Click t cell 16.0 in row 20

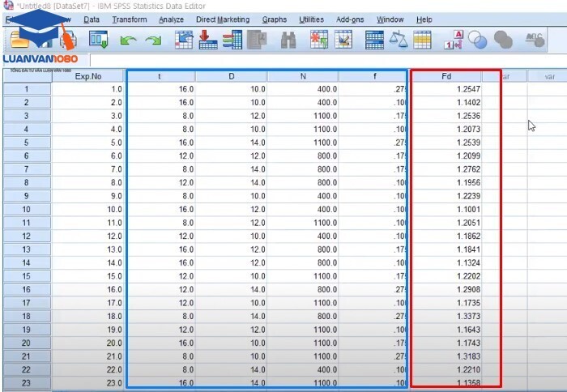pyautogui.click(x=161, y=343)
